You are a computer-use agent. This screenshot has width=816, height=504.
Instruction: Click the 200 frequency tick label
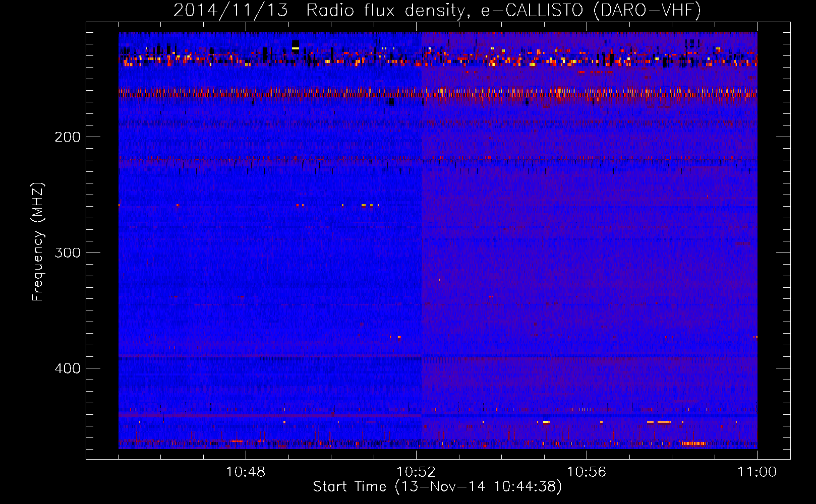[68, 137]
